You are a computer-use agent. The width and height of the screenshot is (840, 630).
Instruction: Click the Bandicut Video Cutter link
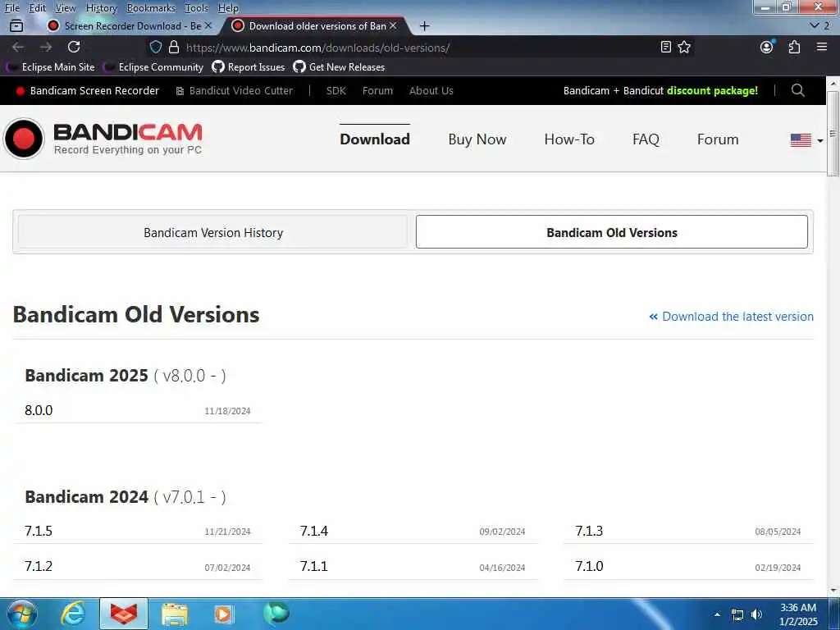(x=235, y=90)
